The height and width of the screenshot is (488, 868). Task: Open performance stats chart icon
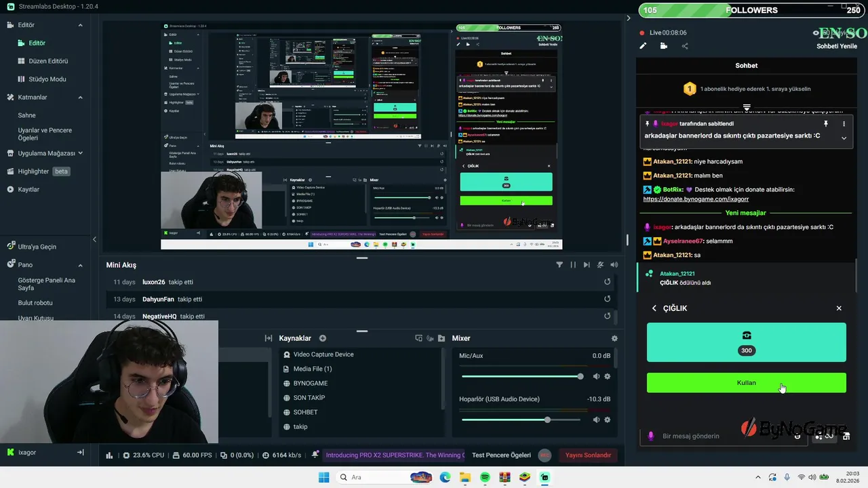tap(110, 455)
